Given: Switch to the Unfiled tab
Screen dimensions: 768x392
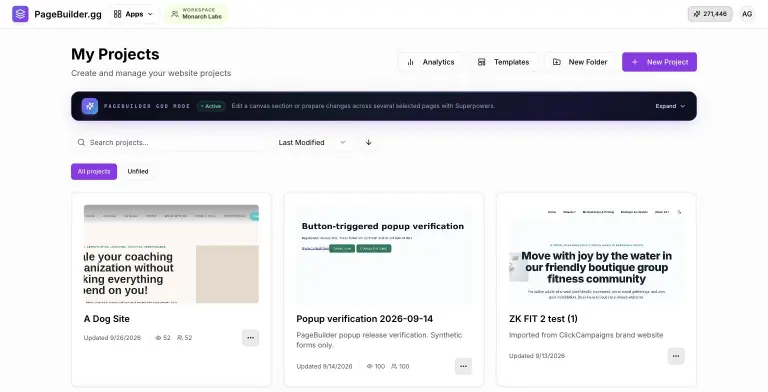Looking at the screenshot, I should tap(138, 172).
